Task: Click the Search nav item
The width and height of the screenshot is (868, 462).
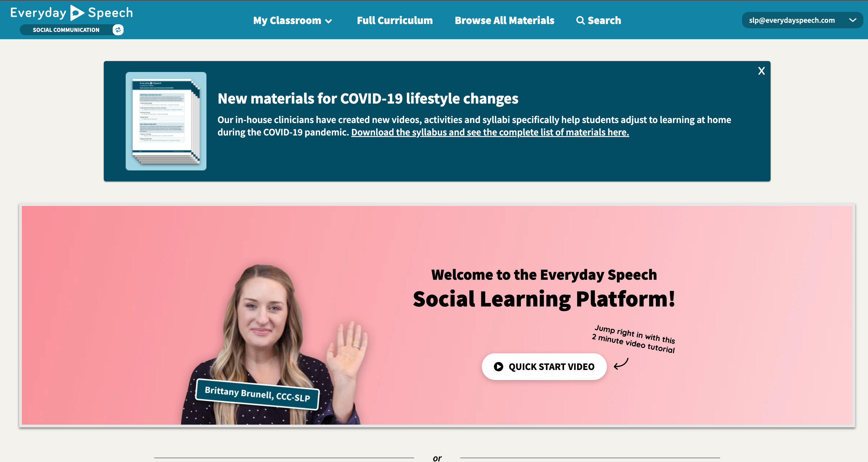Action: (598, 20)
